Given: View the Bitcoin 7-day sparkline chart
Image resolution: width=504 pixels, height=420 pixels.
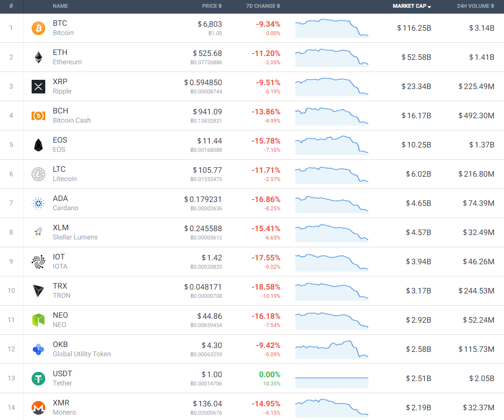Looking at the screenshot, I should coord(331,28).
